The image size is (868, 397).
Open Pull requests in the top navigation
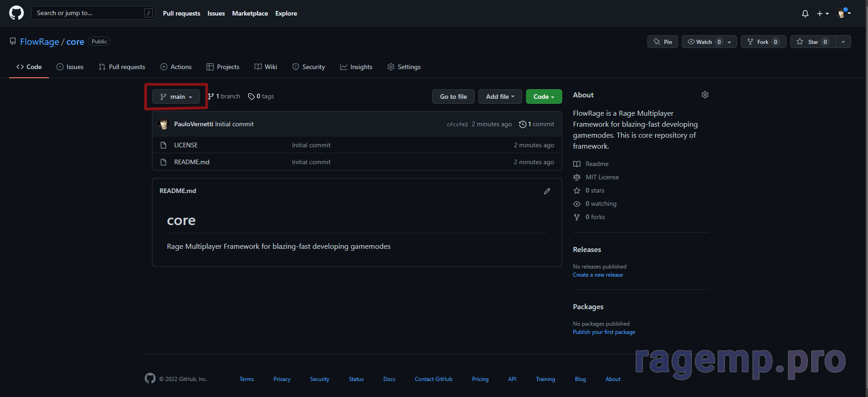tap(181, 13)
